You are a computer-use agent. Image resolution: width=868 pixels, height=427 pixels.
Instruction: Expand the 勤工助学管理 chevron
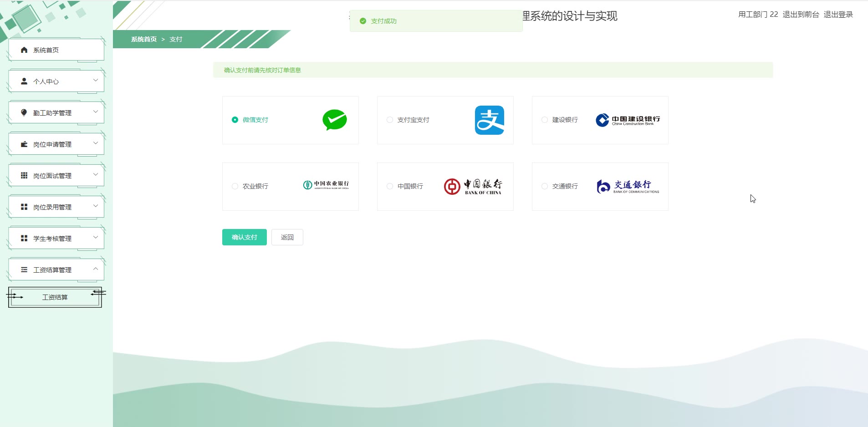[96, 112]
